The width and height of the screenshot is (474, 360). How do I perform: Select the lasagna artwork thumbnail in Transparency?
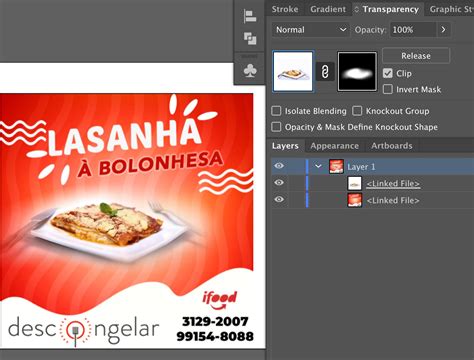point(293,71)
